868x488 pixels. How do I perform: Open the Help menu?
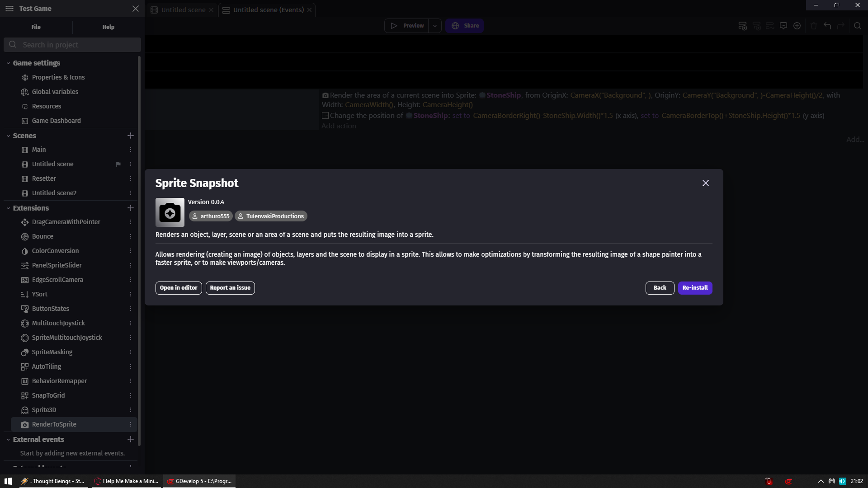point(108,27)
